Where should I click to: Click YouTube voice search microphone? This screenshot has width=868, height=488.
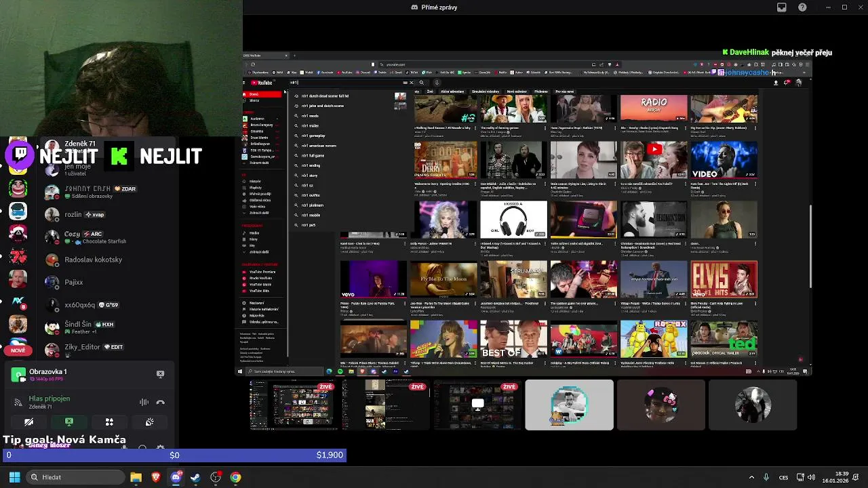[x=436, y=83]
